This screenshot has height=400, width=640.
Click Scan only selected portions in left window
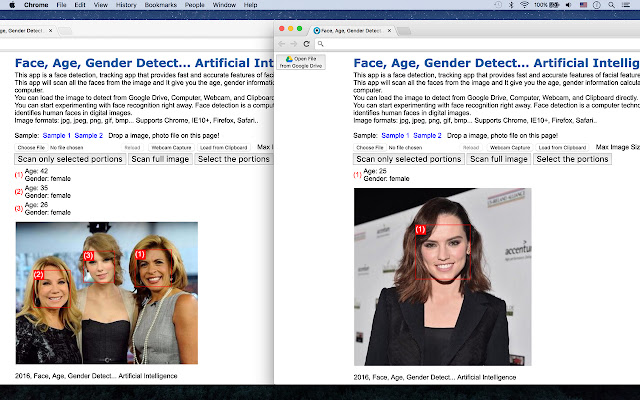pos(70,159)
